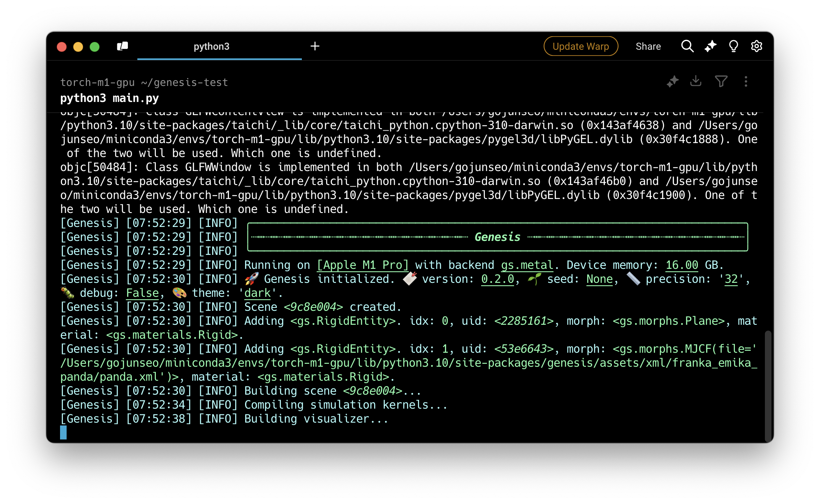The width and height of the screenshot is (820, 504).
Task: Ask AI about the python3 main.py block
Action: tap(673, 81)
